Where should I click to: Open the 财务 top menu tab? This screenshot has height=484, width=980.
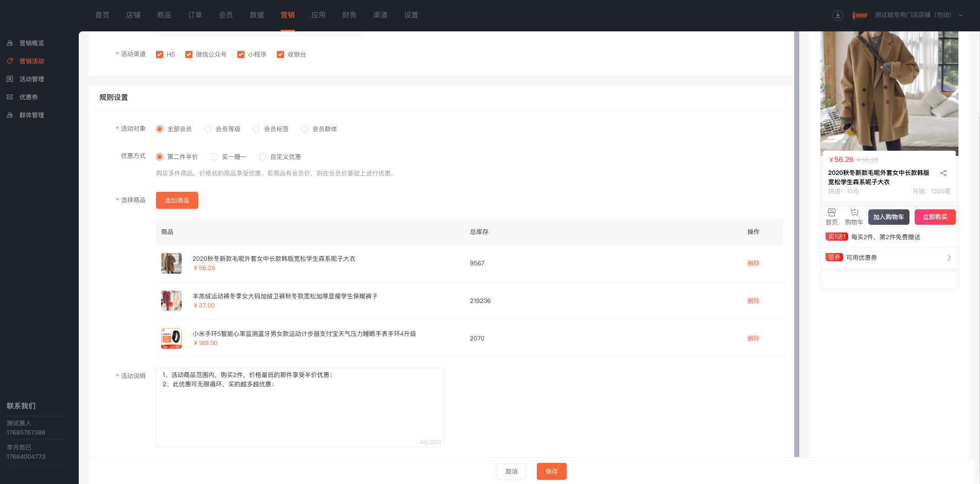[349, 15]
